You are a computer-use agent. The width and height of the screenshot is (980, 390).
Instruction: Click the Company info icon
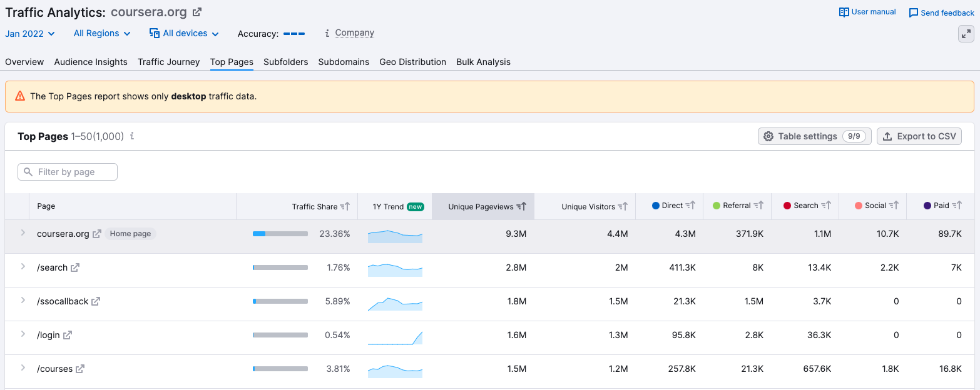(327, 33)
